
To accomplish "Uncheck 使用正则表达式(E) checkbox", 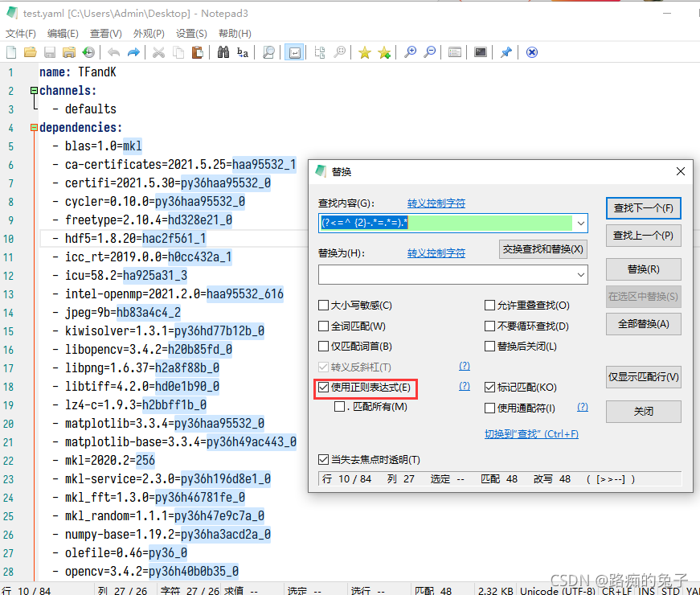I will [x=323, y=388].
